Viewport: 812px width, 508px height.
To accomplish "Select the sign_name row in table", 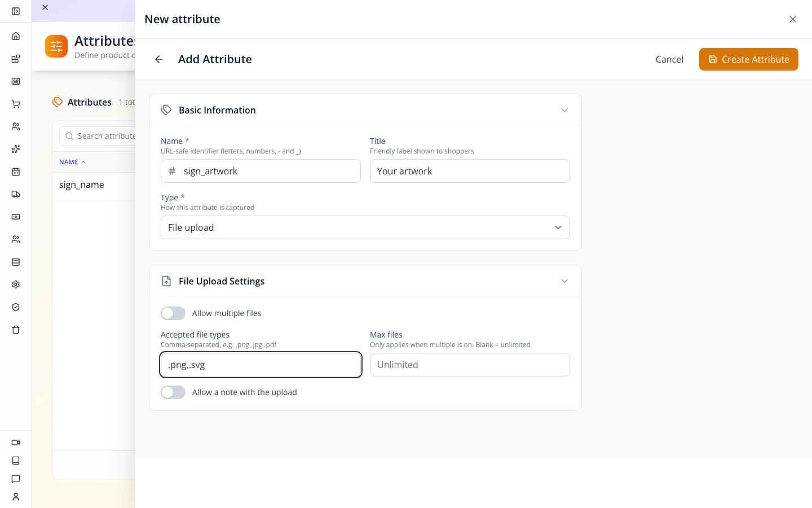I will click(x=94, y=185).
